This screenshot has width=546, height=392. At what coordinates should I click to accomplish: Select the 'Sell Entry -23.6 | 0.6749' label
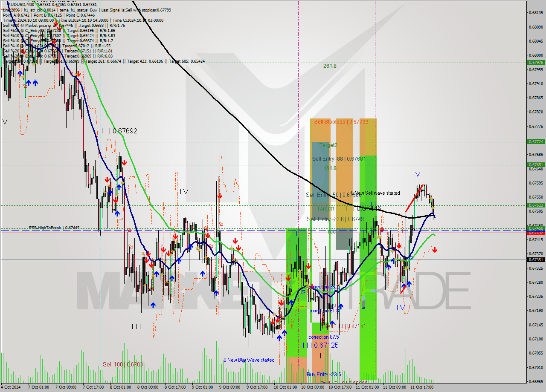pos(335,219)
